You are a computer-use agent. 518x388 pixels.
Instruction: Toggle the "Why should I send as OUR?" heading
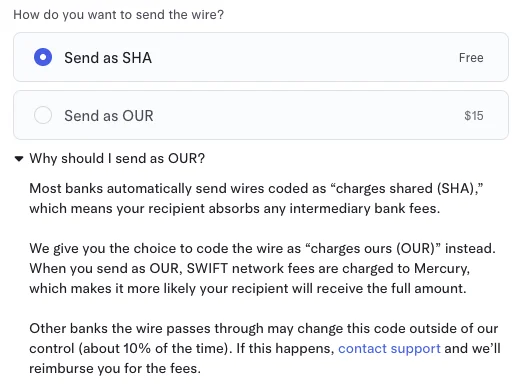117,158
